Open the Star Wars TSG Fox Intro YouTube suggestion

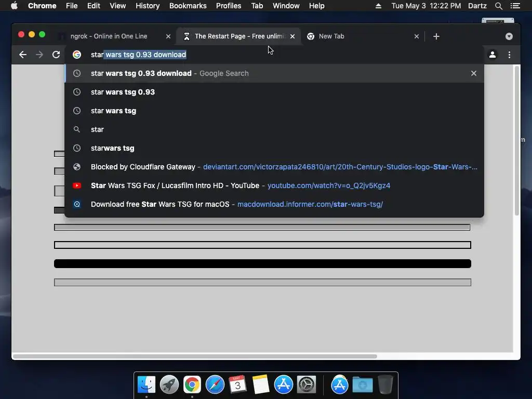pos(274,185)
